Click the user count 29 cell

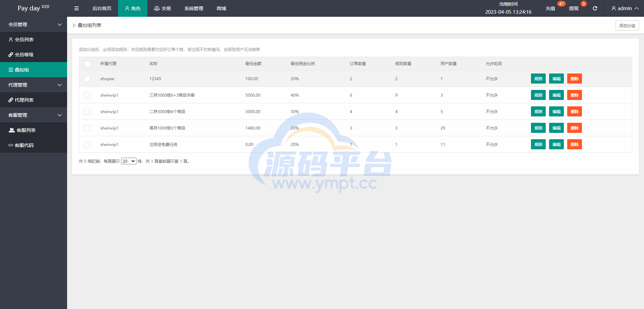coord(443,128)
